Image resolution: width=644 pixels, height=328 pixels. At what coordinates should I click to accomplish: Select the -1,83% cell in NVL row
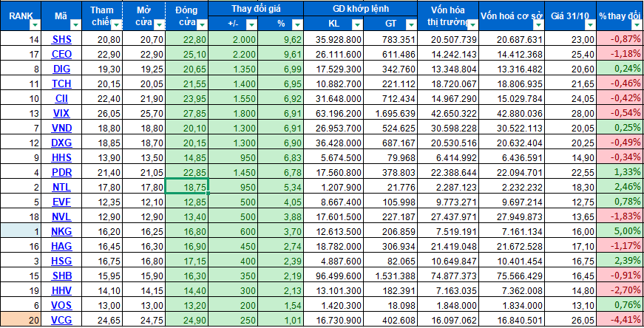[x=620, y=216]
